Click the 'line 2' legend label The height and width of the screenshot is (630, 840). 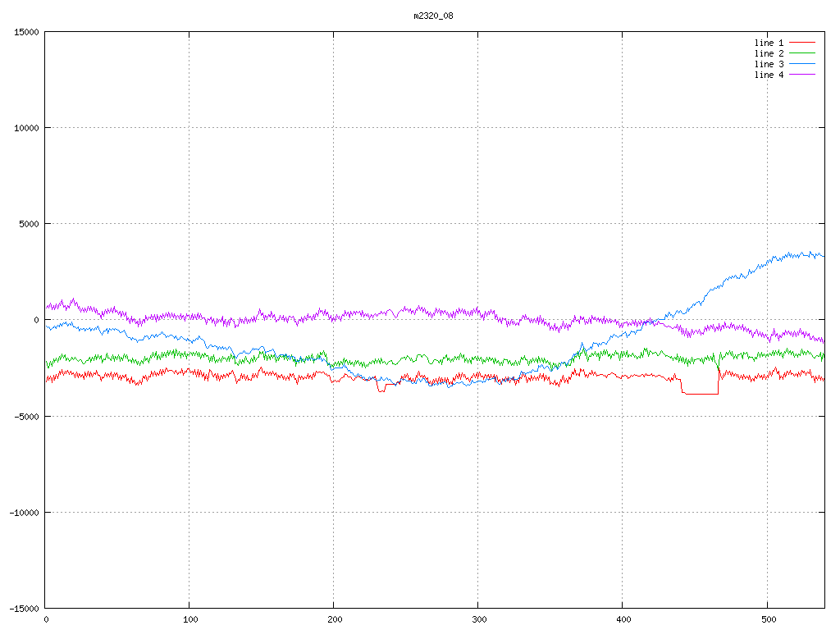(769, 53)
